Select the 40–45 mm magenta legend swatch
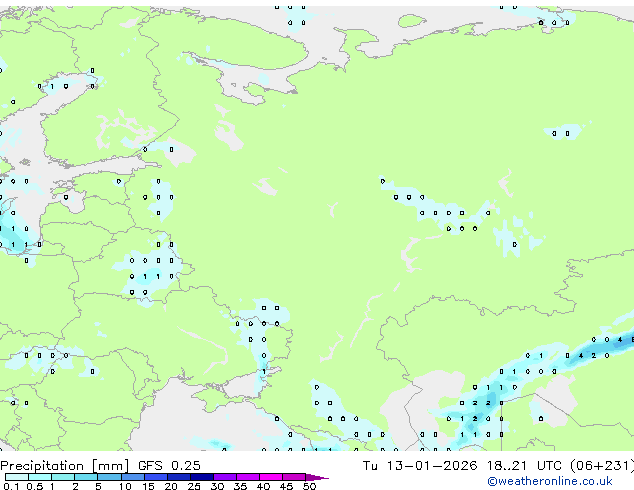The width and height of the screenshot is (634, 490). pos(271,477)
